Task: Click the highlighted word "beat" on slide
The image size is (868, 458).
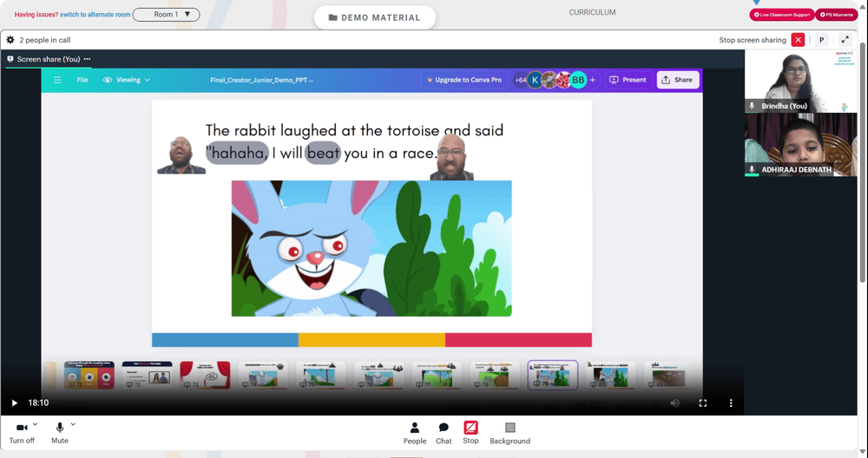Action: coord(323,154)
